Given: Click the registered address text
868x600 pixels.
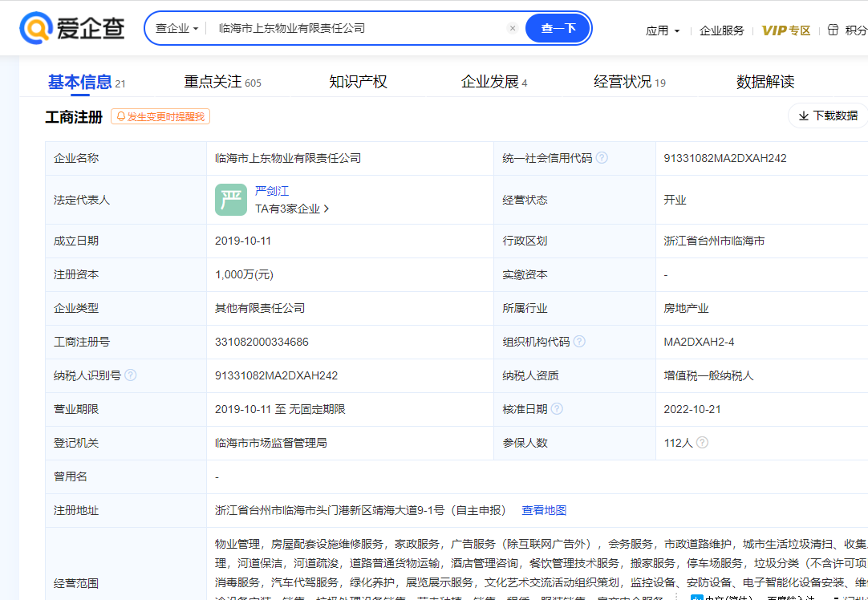Looking at the screenshot, I should pos(360,510).
